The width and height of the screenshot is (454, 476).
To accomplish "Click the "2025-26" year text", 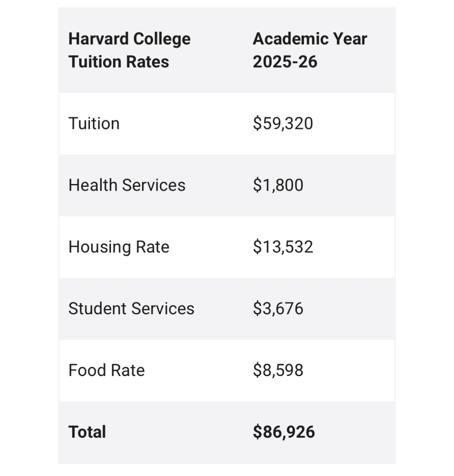I will [285, 62].
